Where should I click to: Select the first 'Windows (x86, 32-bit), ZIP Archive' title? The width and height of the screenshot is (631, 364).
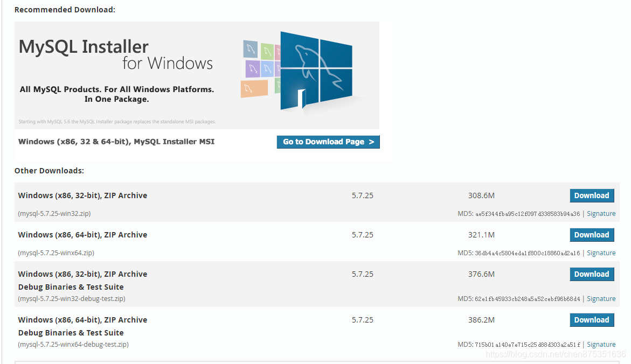(x=82, y=195)
